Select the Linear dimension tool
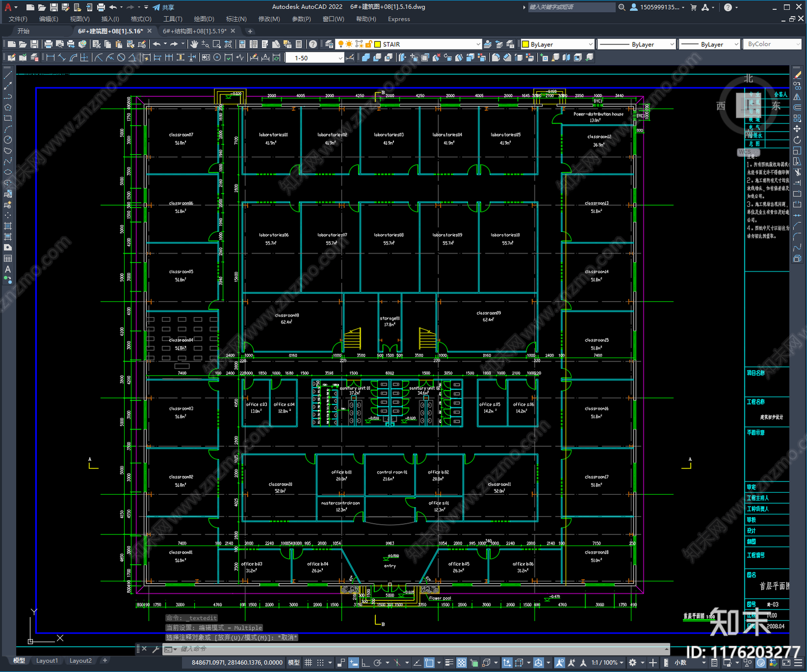 point(50,57)
